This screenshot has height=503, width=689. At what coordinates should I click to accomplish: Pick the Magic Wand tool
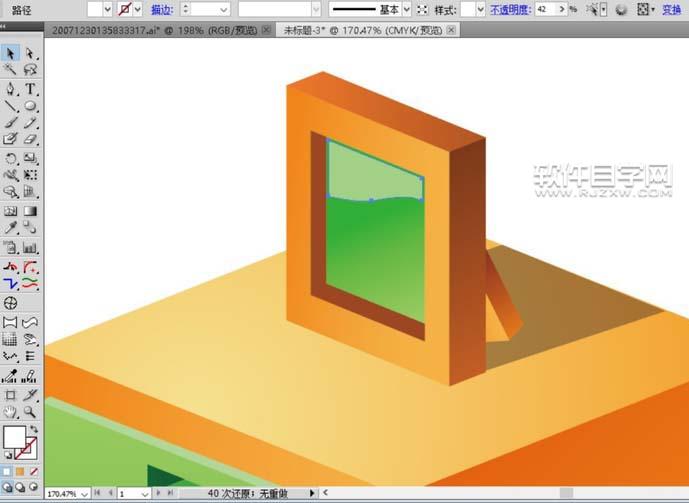10,69
